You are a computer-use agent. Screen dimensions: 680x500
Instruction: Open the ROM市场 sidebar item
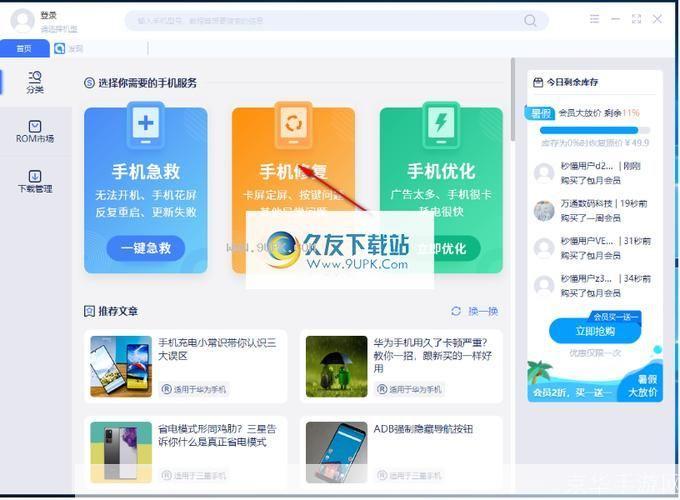(35, 132)
